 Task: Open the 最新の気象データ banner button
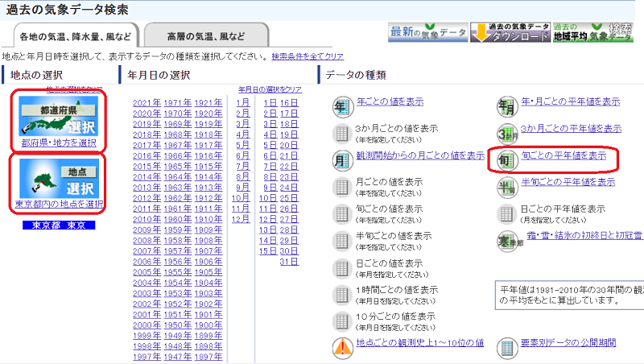coord(427,32)
